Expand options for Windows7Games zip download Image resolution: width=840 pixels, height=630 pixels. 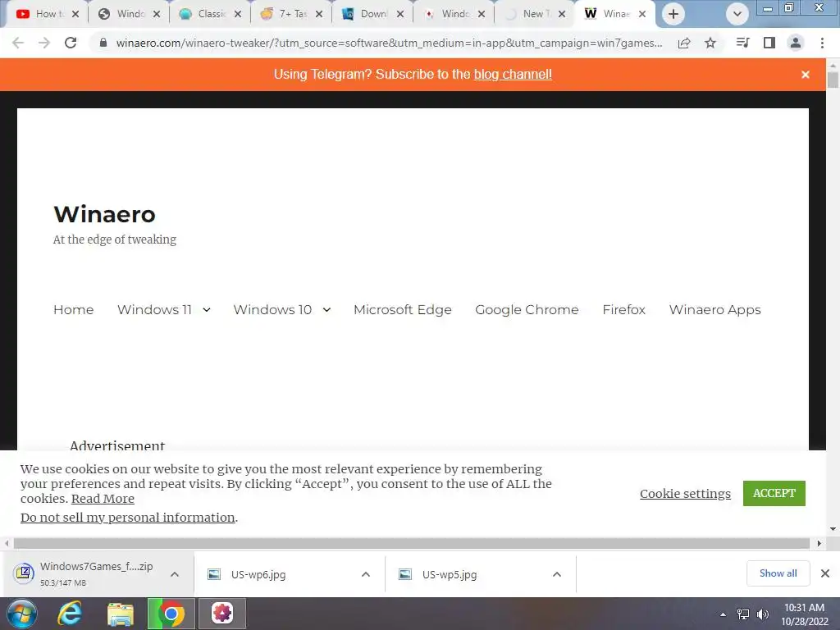[175, 574]
